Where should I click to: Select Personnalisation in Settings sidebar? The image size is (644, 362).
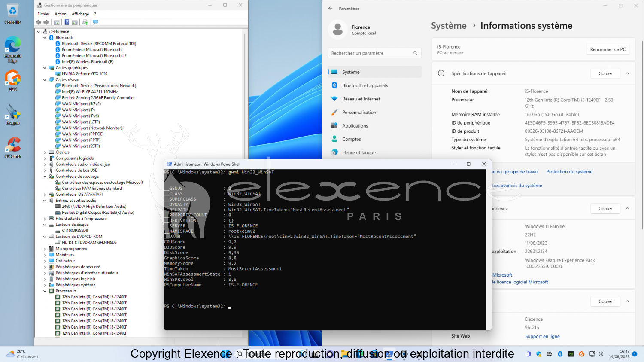click(374, 113)
